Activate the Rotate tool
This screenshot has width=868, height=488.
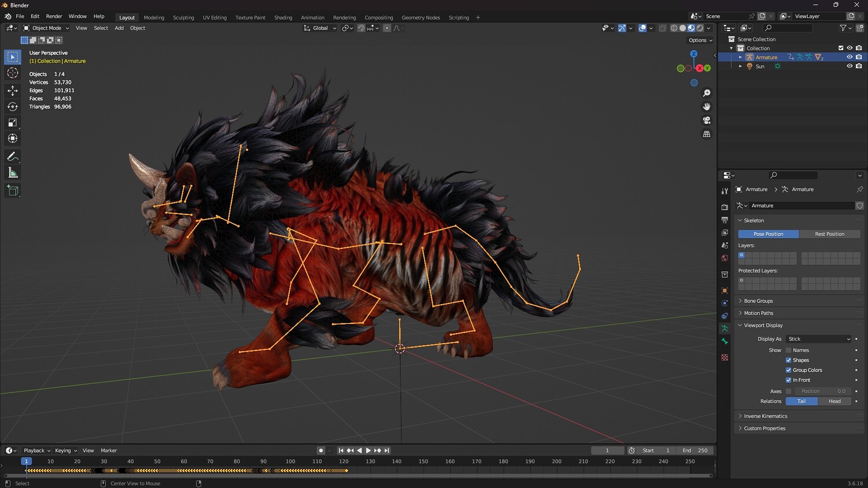tap(12, 106)
